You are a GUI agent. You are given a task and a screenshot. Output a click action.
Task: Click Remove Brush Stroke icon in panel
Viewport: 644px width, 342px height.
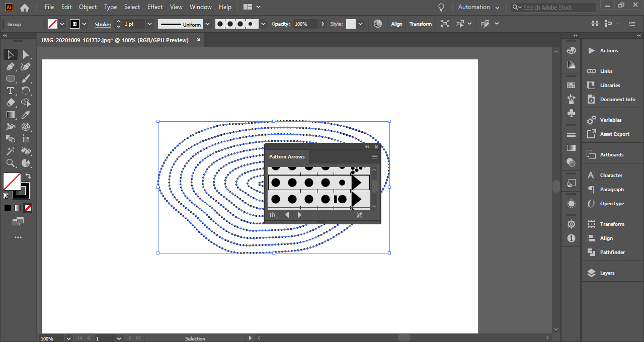point(359,215)
